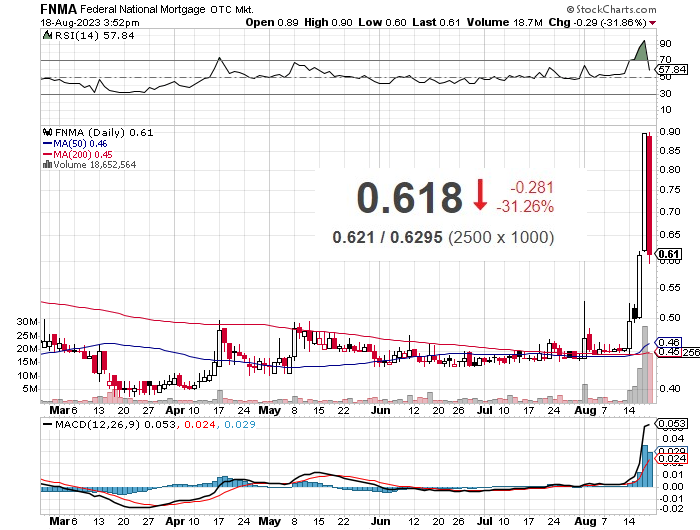The height and width of the screenshot is (530, 700).
Task: Click the small red down triangle after Chg
Action: (x=653, y=23)
